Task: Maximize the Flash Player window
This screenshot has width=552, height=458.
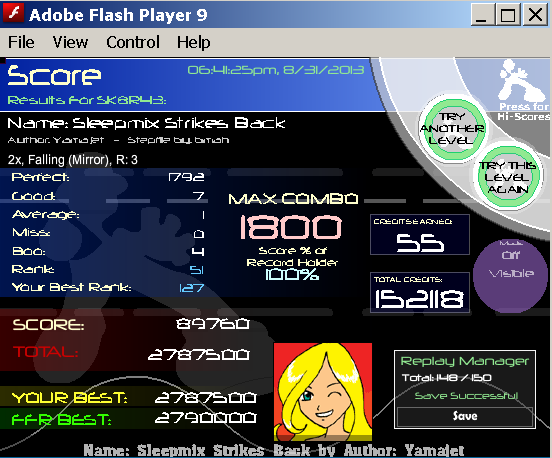Action: [x=508, y=14]
